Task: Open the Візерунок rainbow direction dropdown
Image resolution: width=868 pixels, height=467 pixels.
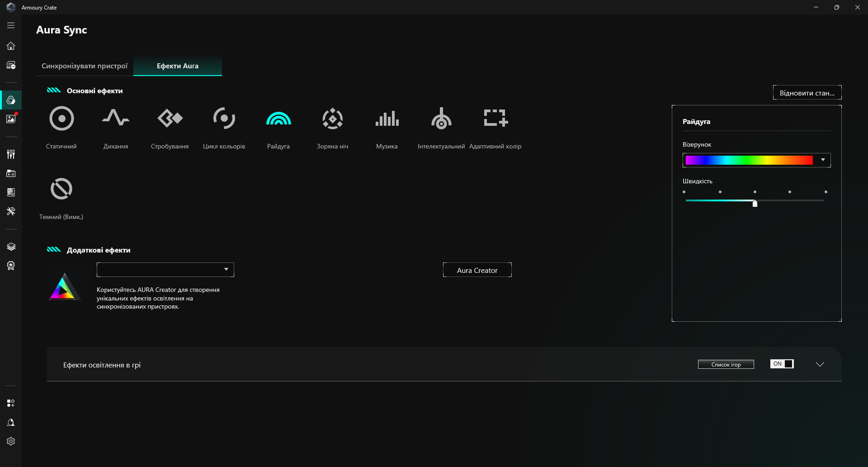Action: 756,160
